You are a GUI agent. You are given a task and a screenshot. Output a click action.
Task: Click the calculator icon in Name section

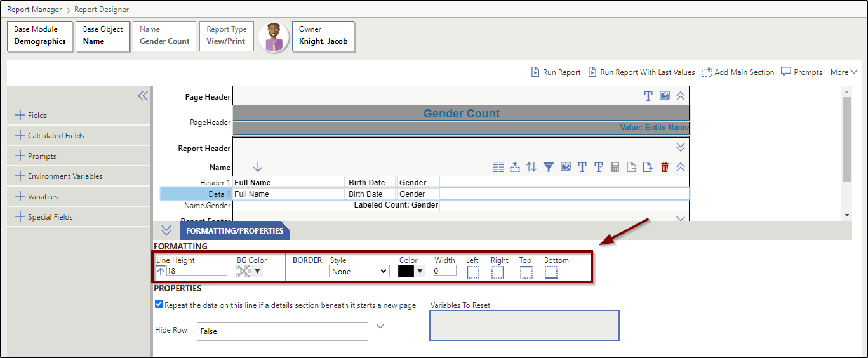(x=615, y=167)
